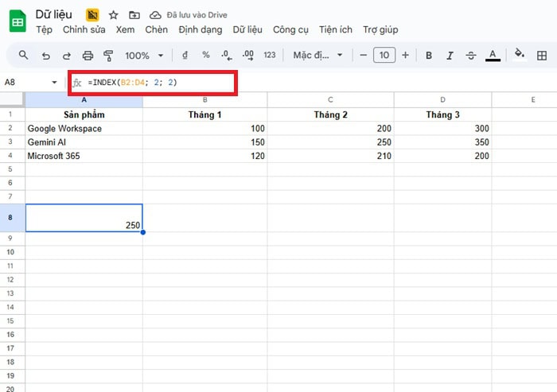Screen dimensions: 557x392
Task: Redo the last action
Action: pyautogui.click(x=66, y=56)
